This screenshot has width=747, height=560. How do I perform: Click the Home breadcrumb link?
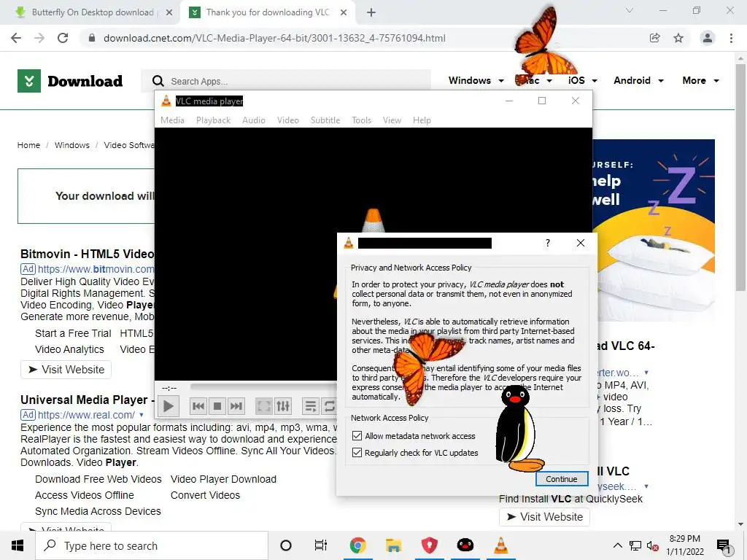(28, 145)
